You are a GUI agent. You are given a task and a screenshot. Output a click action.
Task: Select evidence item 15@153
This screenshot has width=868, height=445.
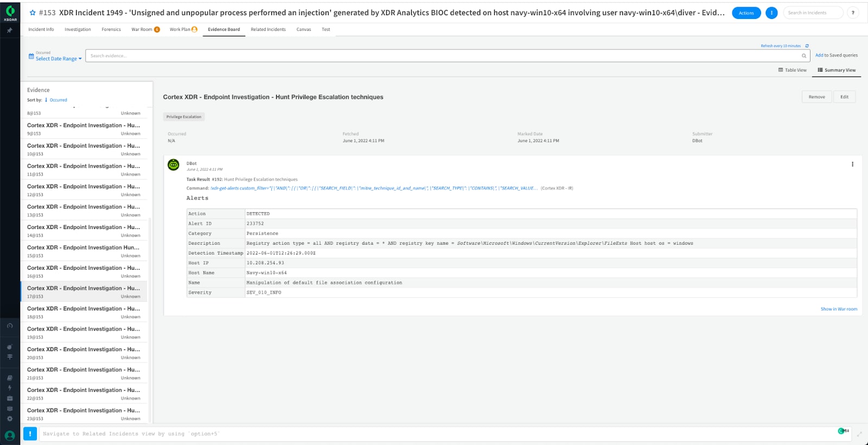point(84,251)
